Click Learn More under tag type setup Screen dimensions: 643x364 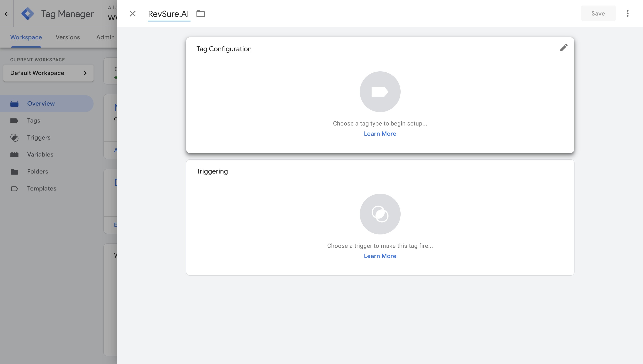[380, 134]
